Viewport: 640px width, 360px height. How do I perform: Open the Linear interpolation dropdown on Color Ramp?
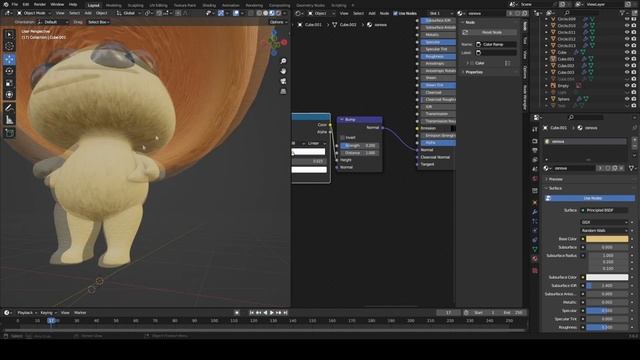pos(316,143)
